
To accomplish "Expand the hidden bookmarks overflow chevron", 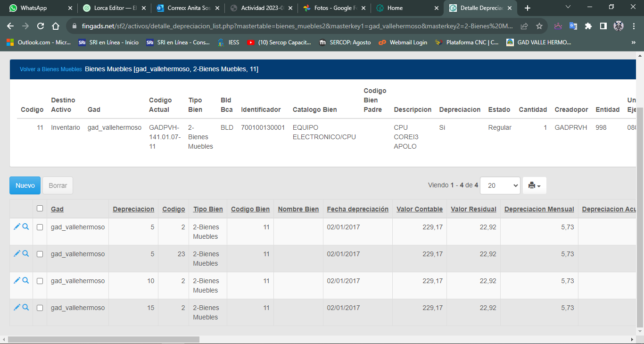I will click(633, 42).
